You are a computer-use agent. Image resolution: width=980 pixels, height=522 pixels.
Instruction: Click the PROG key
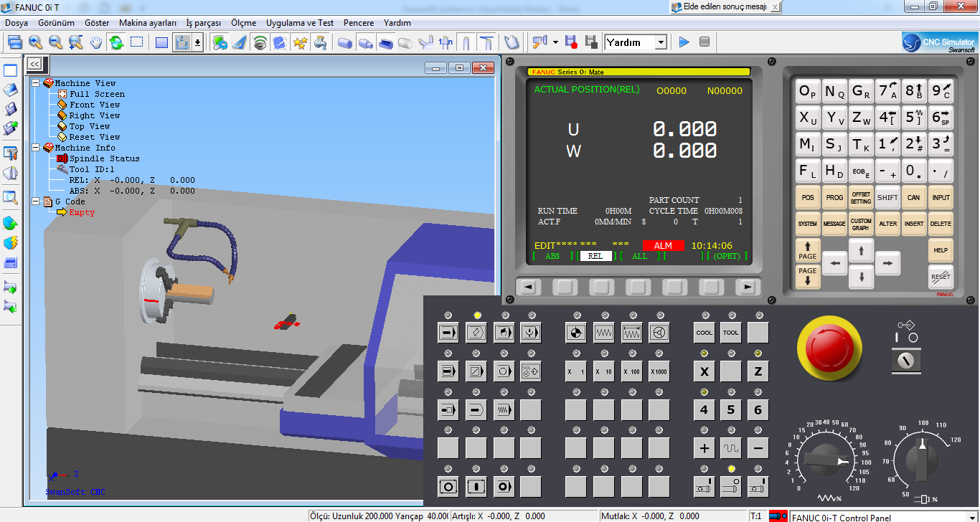point(834,197)
